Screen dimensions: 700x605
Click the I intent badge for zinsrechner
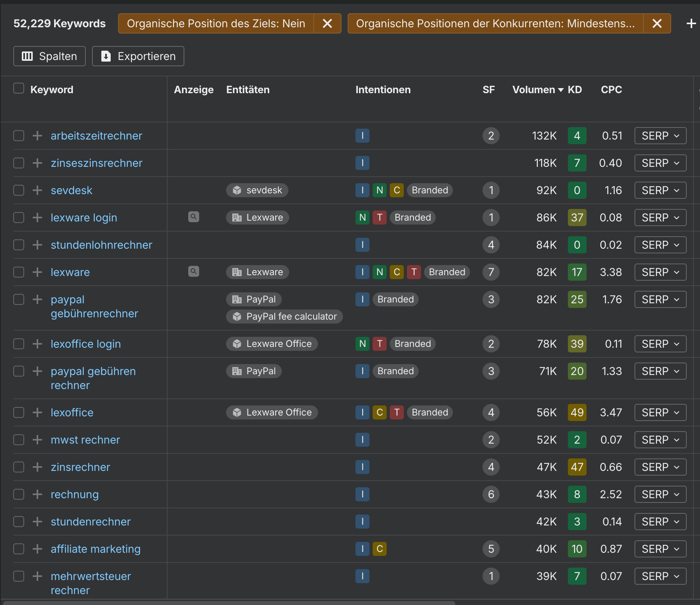click(362, 467)
